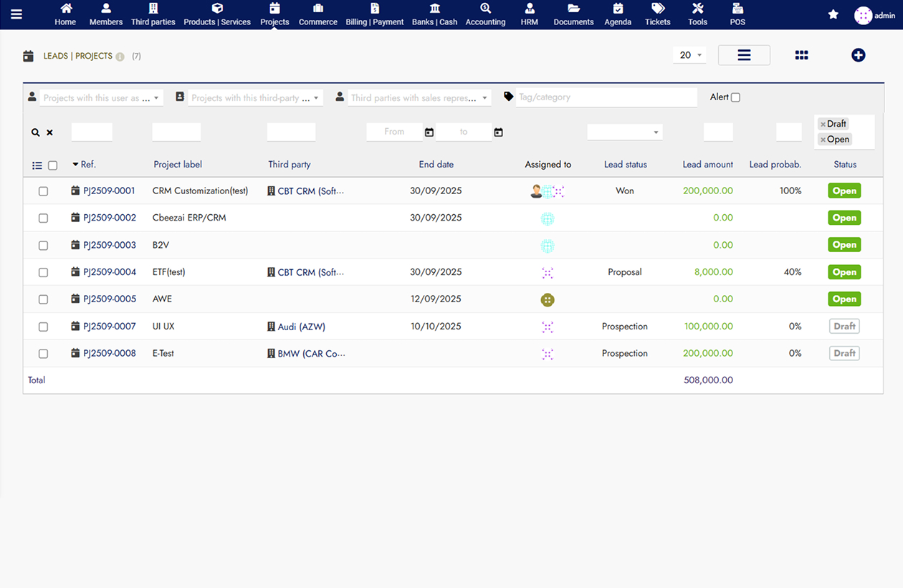
Task: Click the bookmarks star icon
Action: pos(833,14)
